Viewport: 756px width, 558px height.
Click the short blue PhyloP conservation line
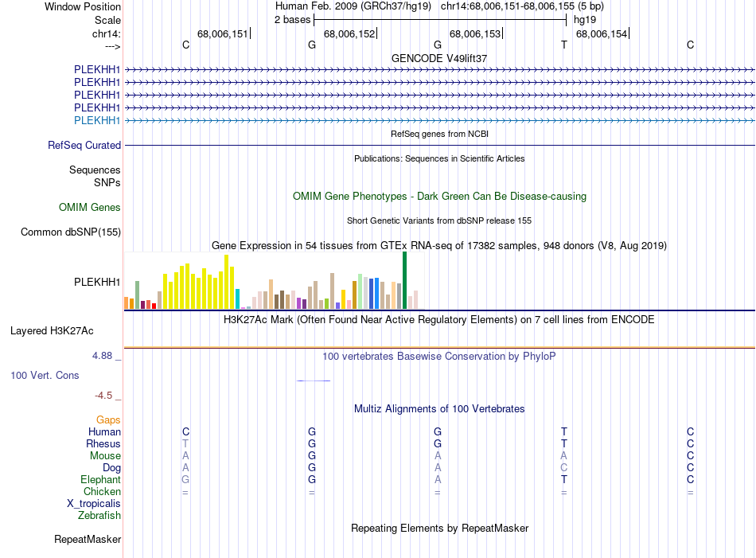(x=314, y=380)
